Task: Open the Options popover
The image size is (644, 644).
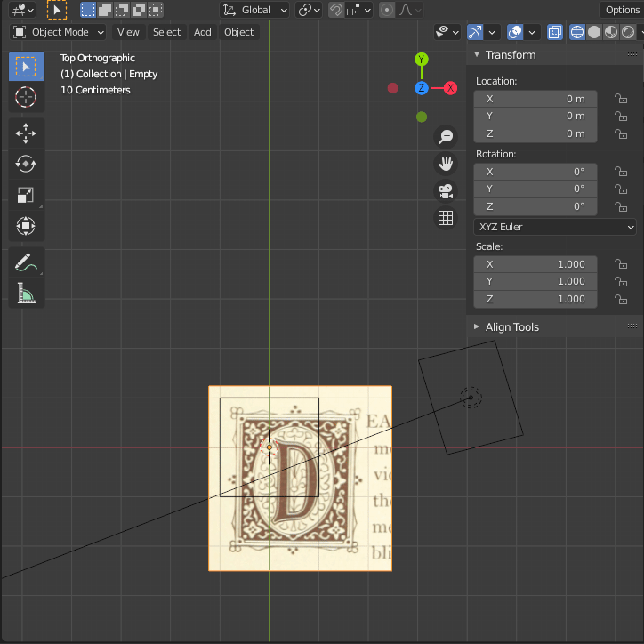Action: [x=622, y=10]
